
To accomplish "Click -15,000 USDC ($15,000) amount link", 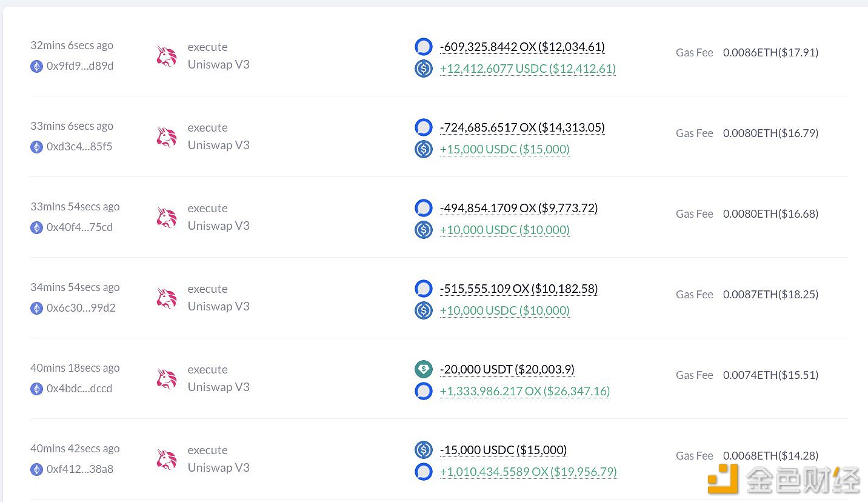I will 504,450.
